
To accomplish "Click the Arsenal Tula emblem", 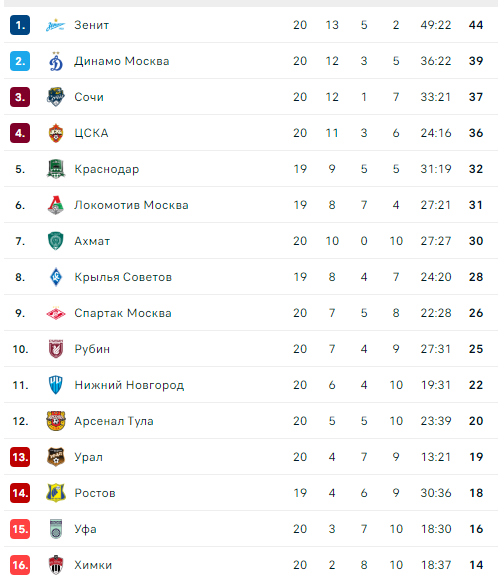I will tap(55, 421).
